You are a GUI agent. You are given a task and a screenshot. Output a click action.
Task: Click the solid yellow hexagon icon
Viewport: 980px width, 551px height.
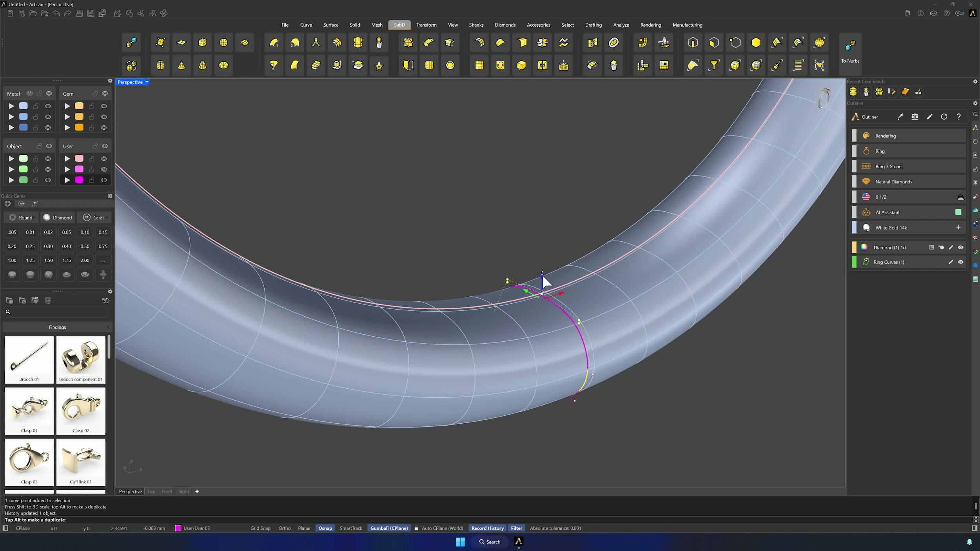[756, 42]
